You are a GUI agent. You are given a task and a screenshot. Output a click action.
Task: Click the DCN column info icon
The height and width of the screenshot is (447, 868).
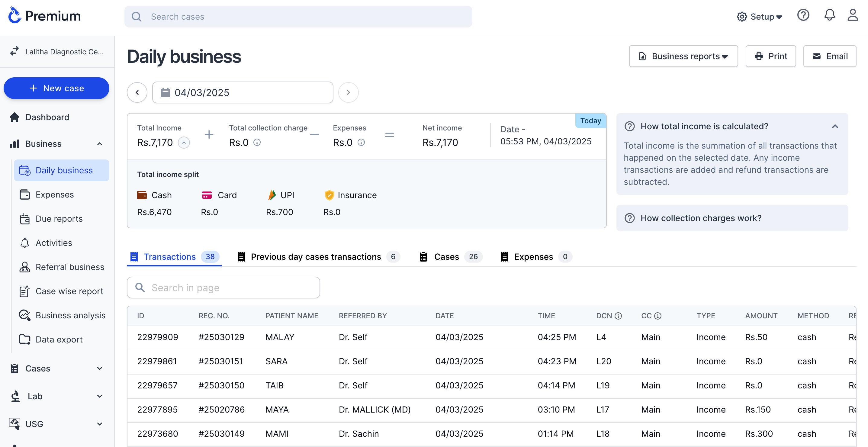[x=618, y=316]
